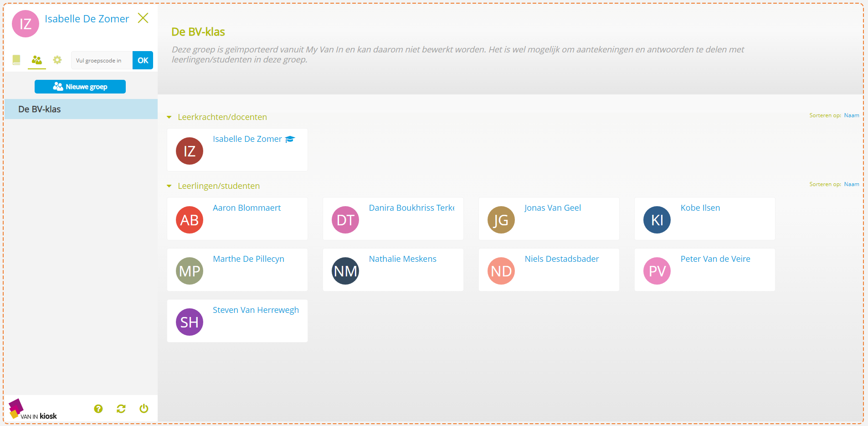The image size is (868, 426).
Task: Collapse the Leerlingen/studenten section
Action: 169,186
